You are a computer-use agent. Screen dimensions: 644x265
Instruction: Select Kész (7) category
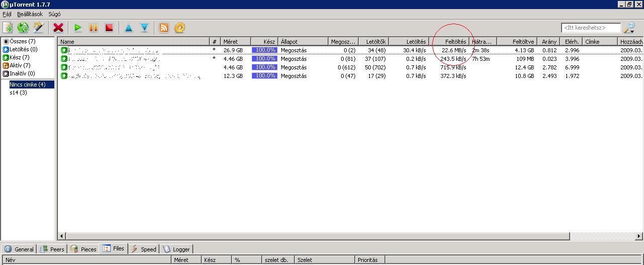(x=20, y=57)
